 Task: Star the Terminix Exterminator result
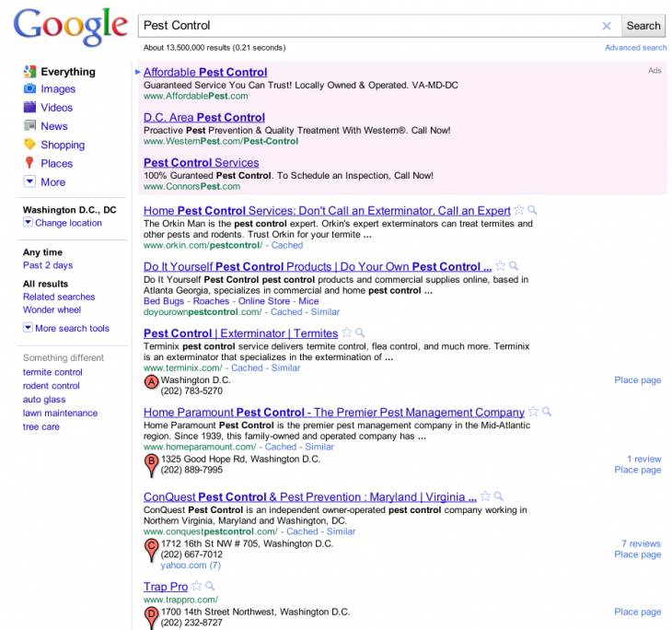point(347,332)
